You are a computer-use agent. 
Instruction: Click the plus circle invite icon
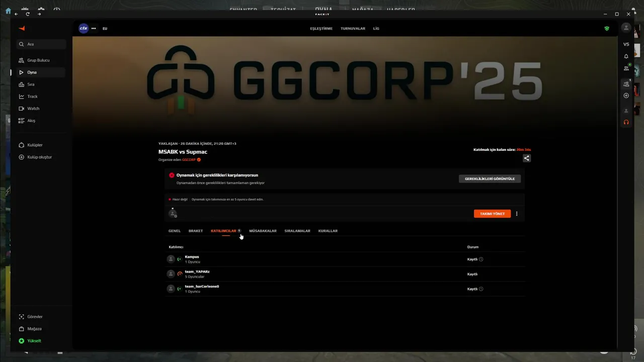(626, 96)
